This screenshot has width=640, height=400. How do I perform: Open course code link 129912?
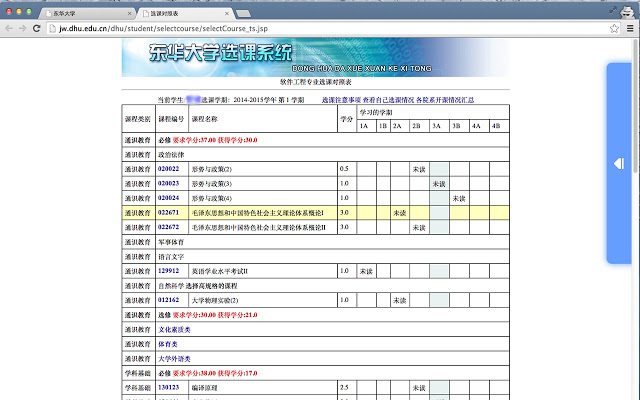(169, 271)
